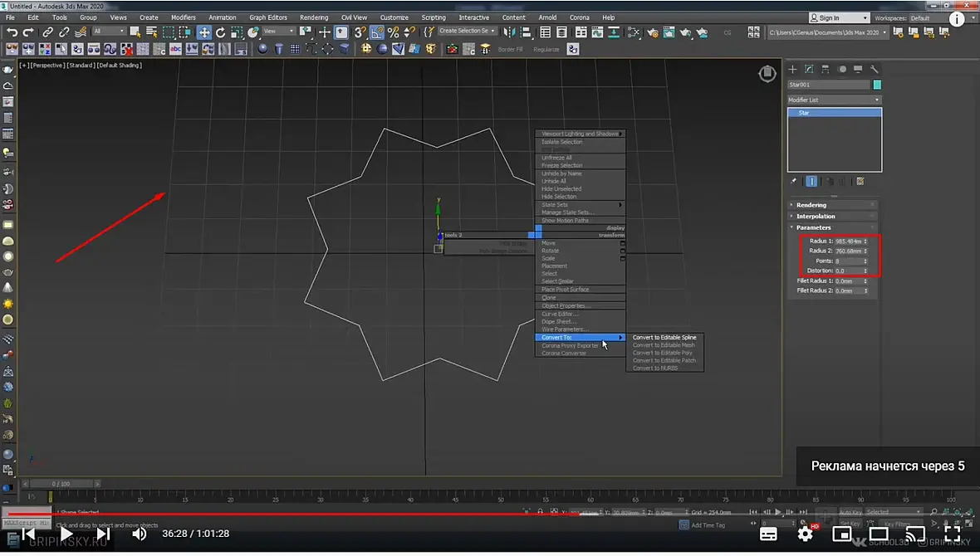The height and width of the screenshot is (556, 980).
Task: Click the Undo arrow icon
Action: pyautogui.click(x=12, y=32)
